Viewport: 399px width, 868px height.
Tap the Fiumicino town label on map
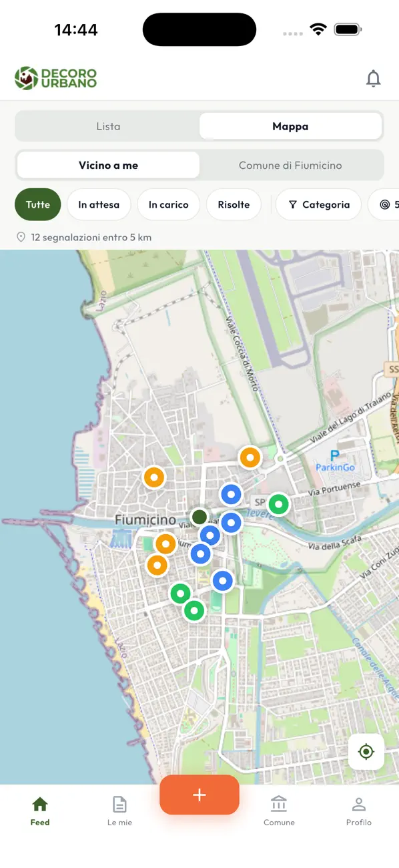[x=145, y=519]
